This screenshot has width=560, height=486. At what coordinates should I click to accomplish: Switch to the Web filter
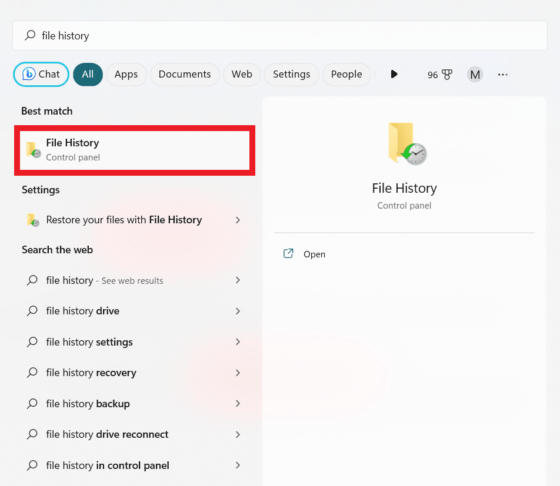point(242,74)
